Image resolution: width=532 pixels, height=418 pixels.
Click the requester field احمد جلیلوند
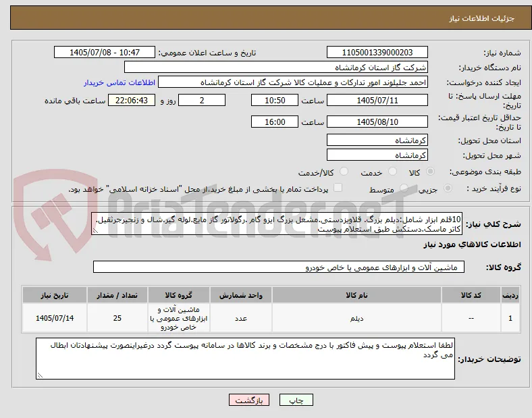tap(293, 82)
